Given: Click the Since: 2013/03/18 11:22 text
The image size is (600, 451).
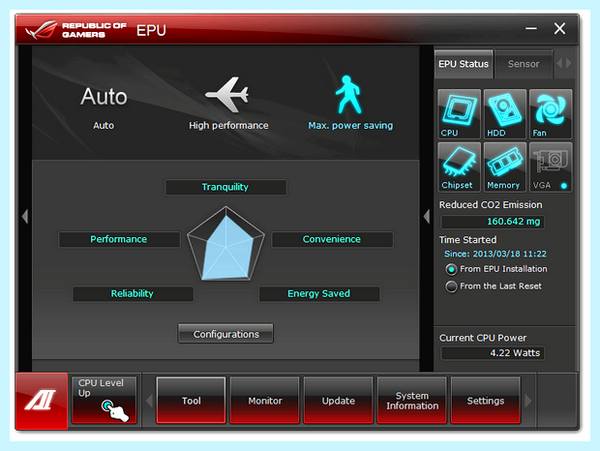Looking at the screenshot, I should coord(495,254).
